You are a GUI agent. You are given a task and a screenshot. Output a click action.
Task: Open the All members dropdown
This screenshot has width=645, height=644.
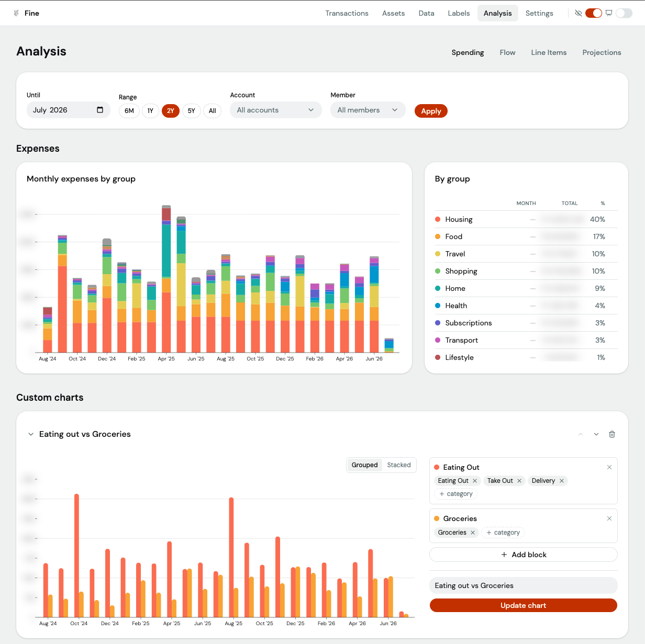368,110
